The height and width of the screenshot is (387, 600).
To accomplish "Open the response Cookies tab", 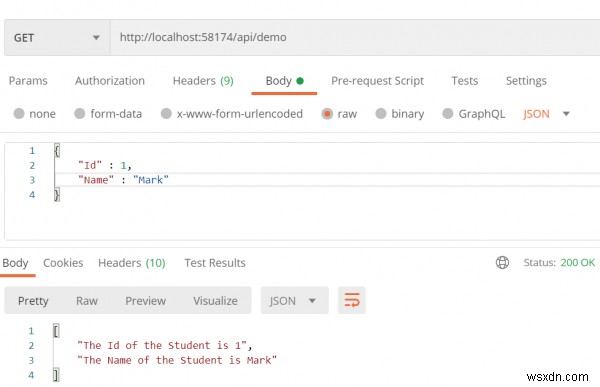I will (x=63, y=263).
